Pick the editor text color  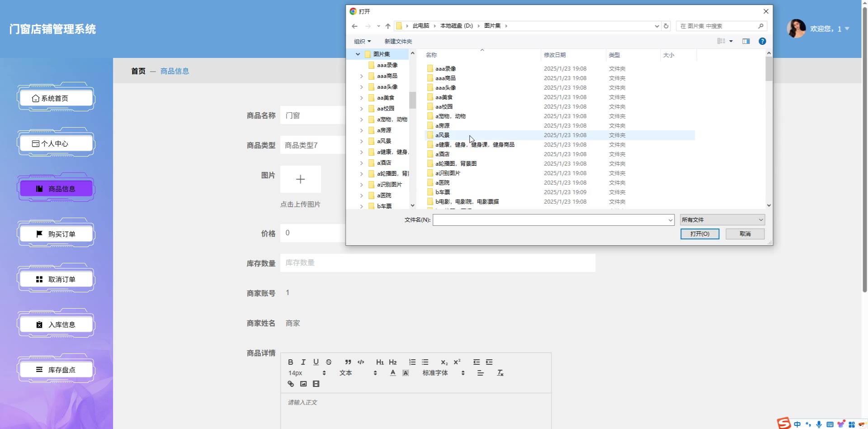point(393,373)
